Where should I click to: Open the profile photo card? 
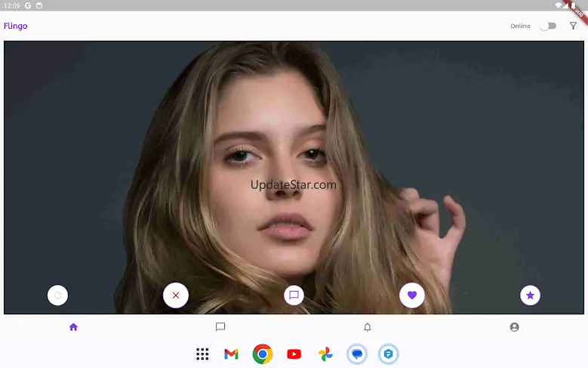294,178
